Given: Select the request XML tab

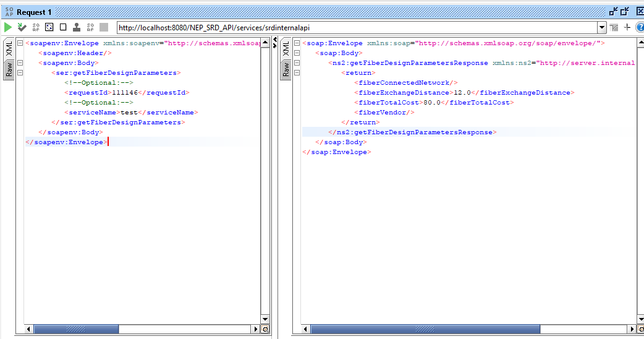Looking at the screenshot, I should tap(9, 49).
